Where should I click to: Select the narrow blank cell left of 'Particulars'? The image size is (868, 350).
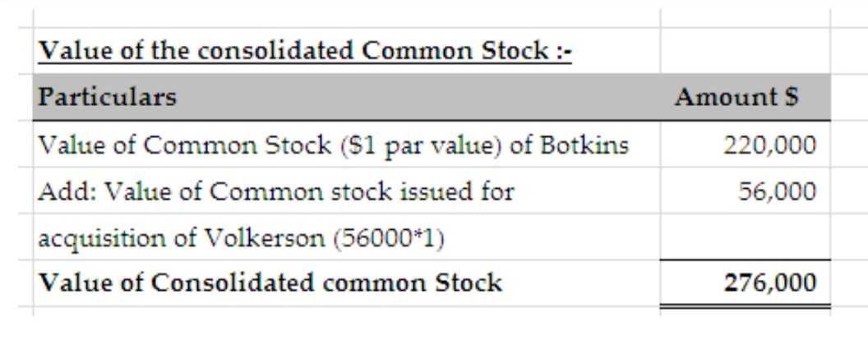click(x=16, y=98)
